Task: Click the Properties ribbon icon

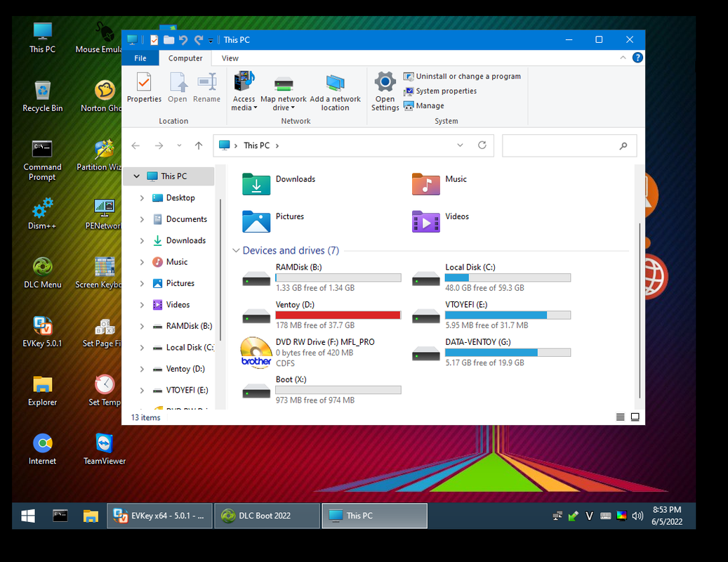Action: tap(144, 87)
